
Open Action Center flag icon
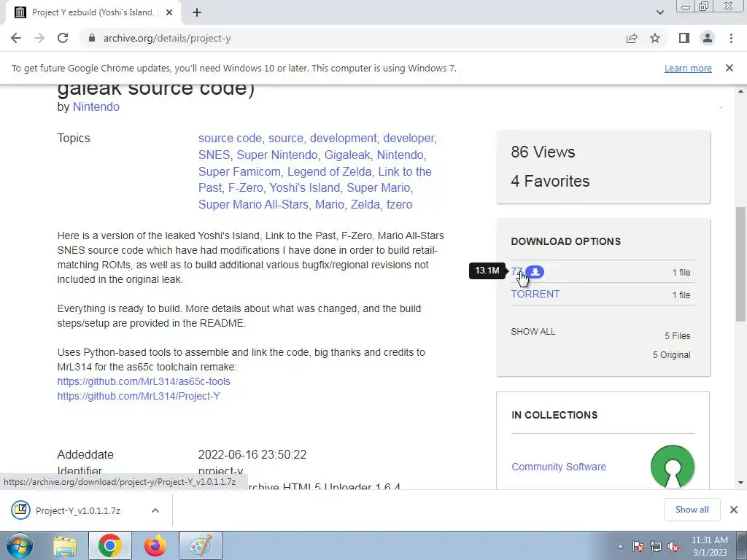click(638, 546)
